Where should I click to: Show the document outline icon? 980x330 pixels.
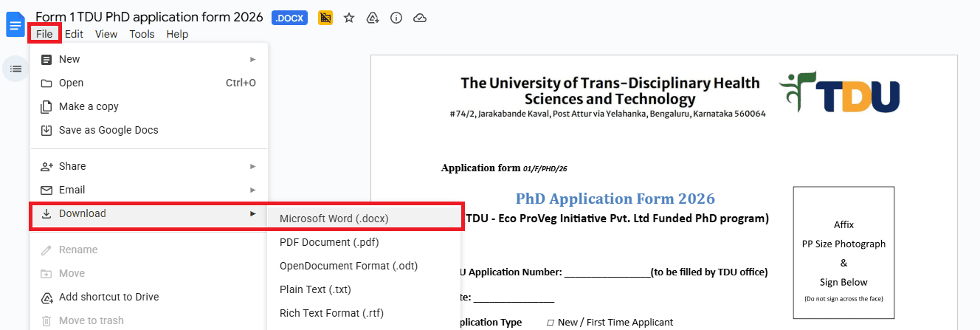click(x=15, y=69)
